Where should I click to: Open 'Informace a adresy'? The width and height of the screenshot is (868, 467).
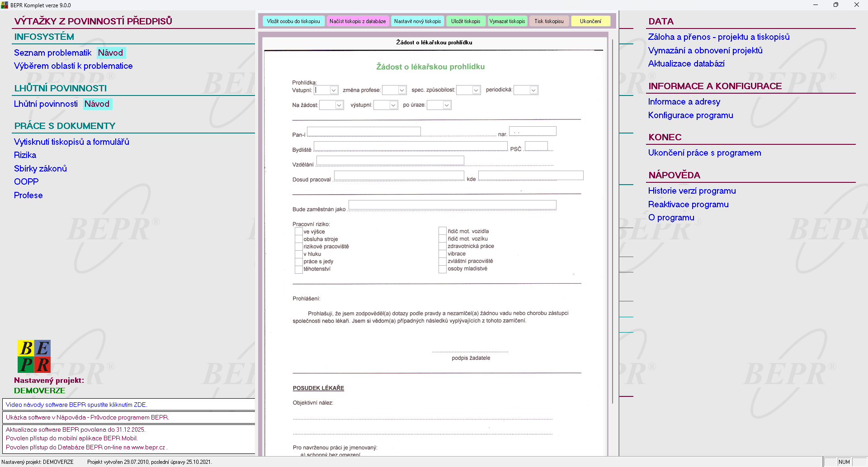pyautogui.click(x=684, y=102)
